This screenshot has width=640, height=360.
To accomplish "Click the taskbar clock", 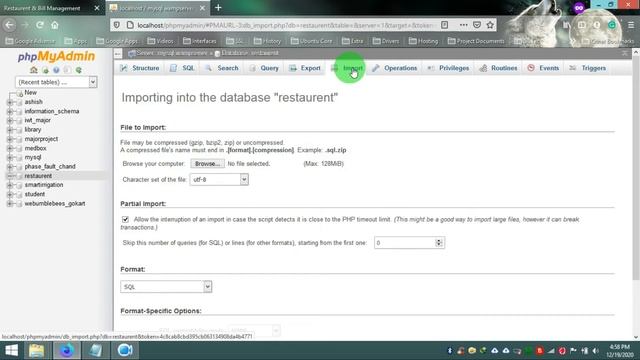I will click(620, 351).
